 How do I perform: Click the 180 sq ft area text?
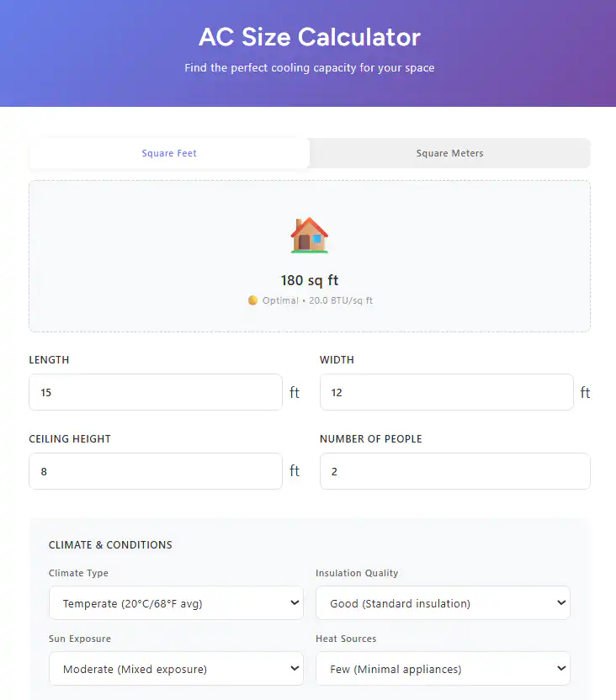pyautogui.click(x=310, y=280)
